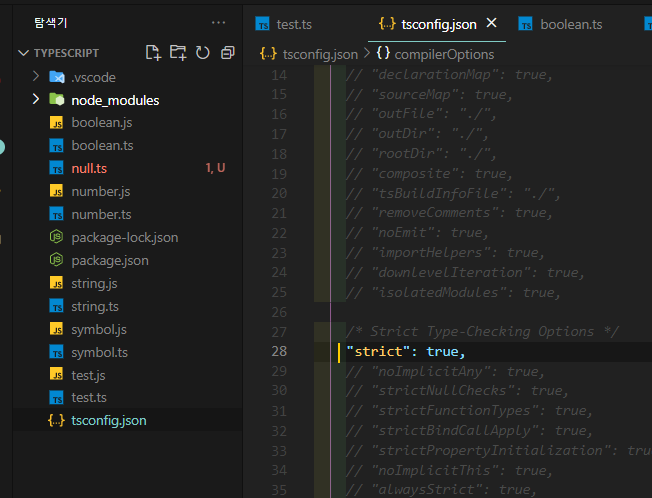Click the commented "composite" line
The width and height of the screenshot is (652, 498).
click(429, 174)
